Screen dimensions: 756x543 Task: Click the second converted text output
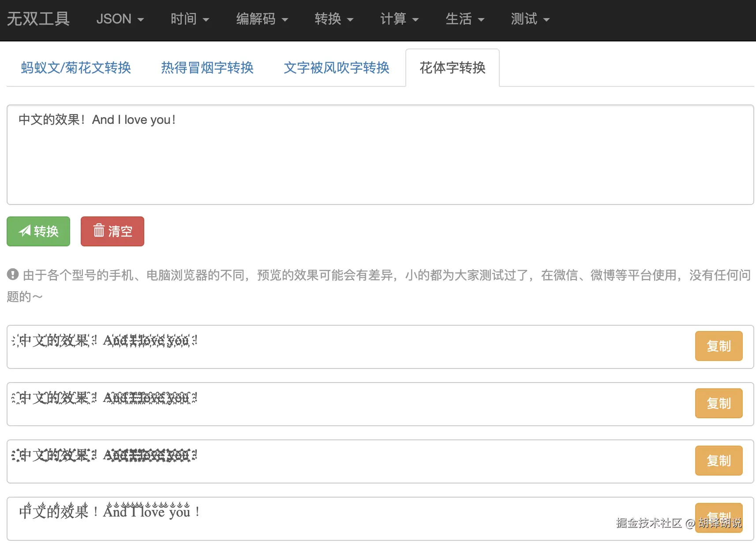(x=105, y=398)
